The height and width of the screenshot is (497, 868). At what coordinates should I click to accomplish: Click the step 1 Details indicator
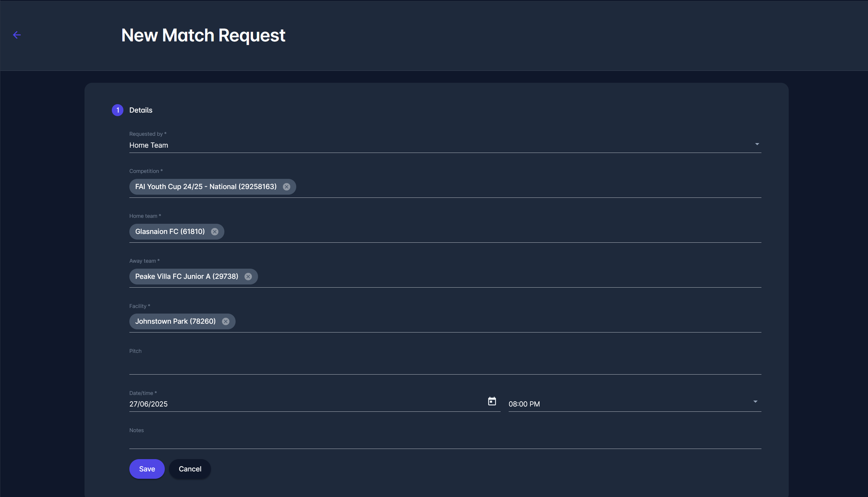tap(117, 110)
